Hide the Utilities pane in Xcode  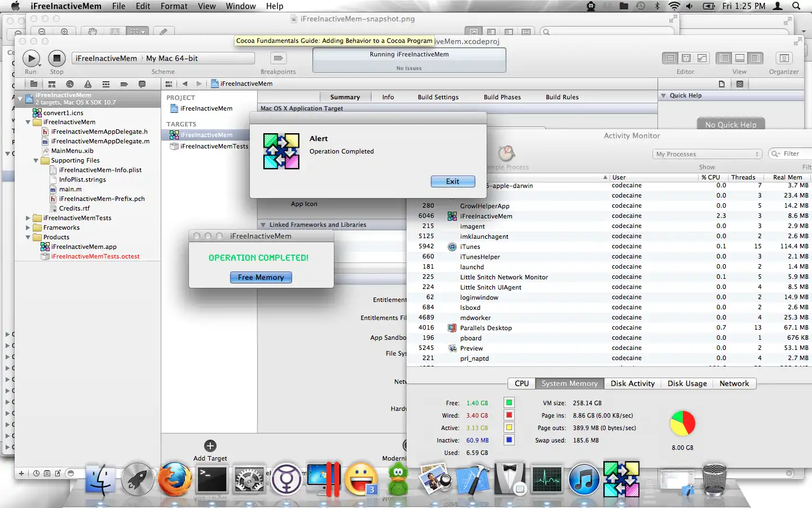pyautogui.click(x=756, y=58)
